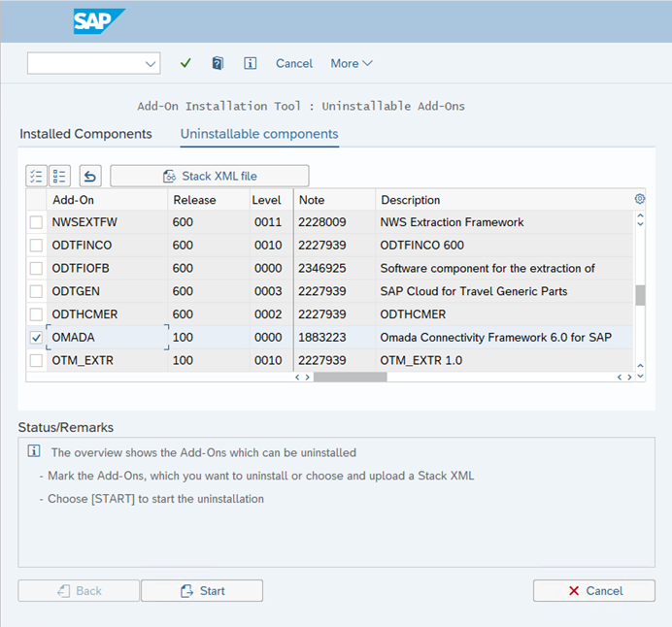Click the Description column header

pyautogui.click(x=504, y=200)
